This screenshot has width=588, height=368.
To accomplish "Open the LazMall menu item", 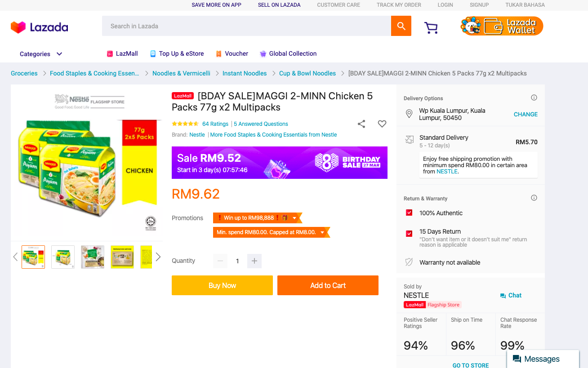I will click(x=122, y=53).
